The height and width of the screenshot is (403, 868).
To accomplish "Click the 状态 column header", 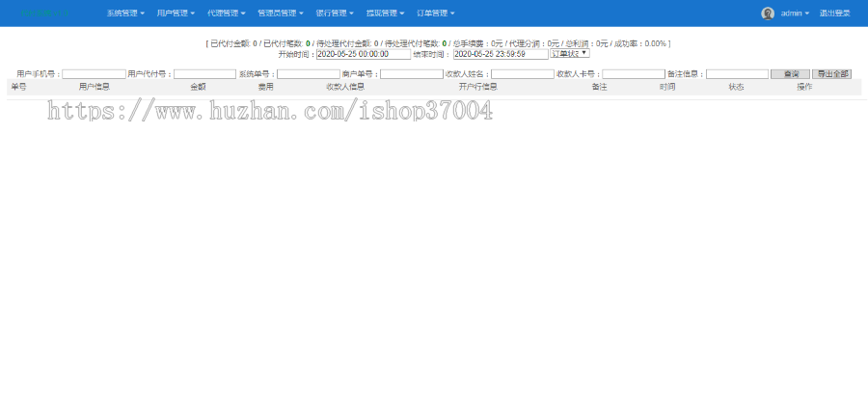I will (736, 87).
